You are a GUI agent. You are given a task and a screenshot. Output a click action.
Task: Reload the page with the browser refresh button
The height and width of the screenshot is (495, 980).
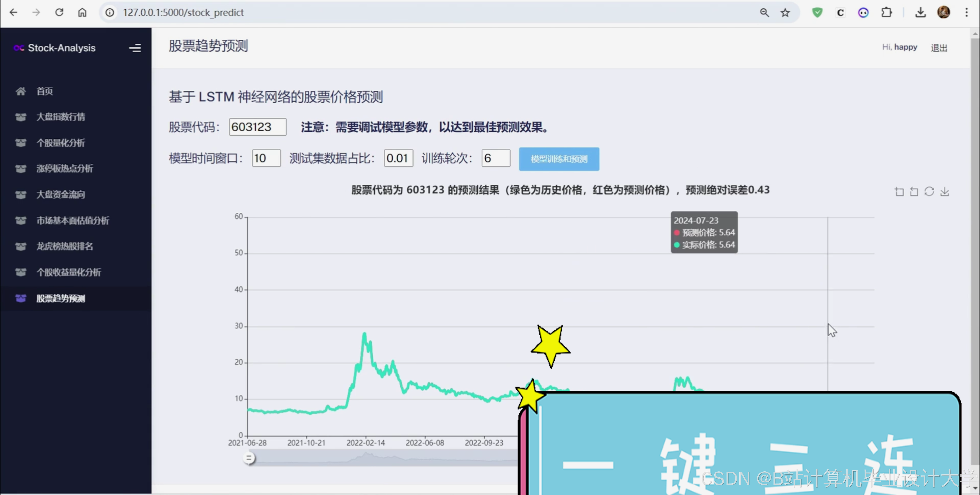(59, 13)
